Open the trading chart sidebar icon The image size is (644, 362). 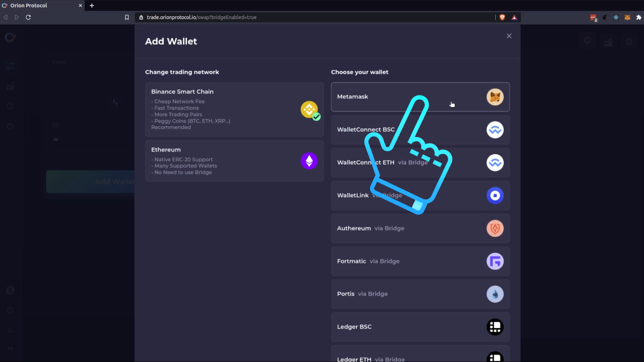click(x=10, y=86)
